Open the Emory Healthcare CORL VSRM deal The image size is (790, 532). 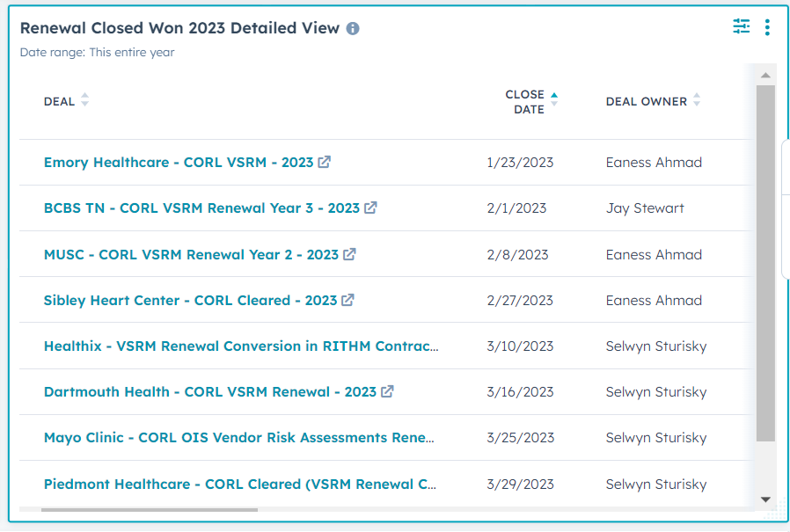coord(178,163)
